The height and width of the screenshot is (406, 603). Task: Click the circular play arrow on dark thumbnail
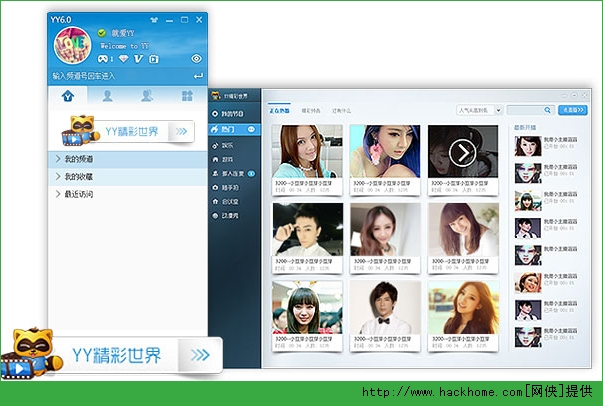coord(462,153)
